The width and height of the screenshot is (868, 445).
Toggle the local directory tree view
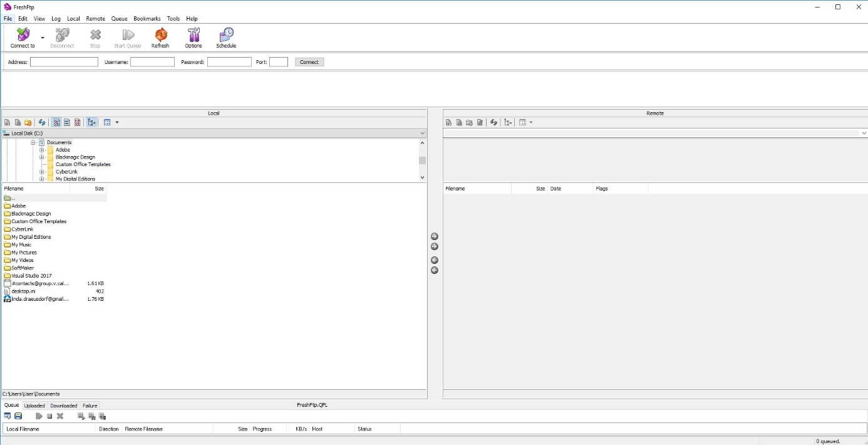click(91, 122)
